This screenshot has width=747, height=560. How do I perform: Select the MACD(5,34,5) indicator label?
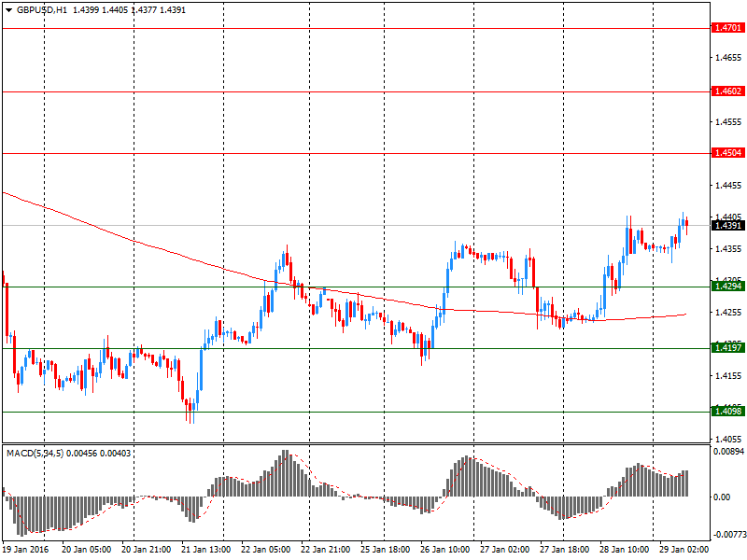coord(35,454)
